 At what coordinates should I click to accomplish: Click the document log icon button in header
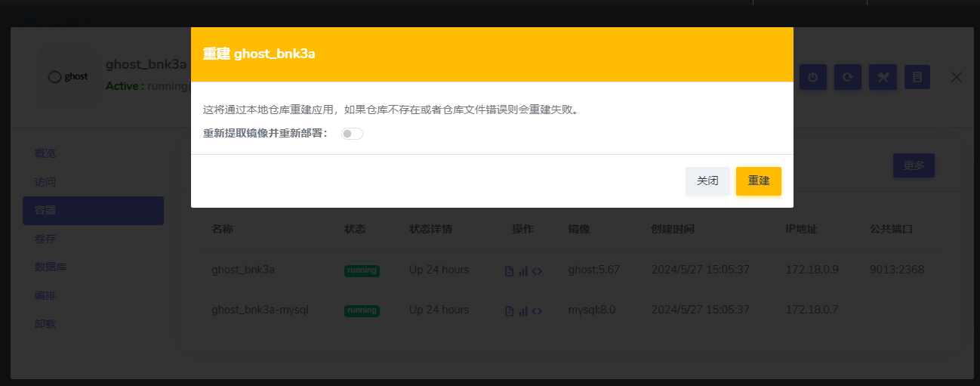pos(917,77)
